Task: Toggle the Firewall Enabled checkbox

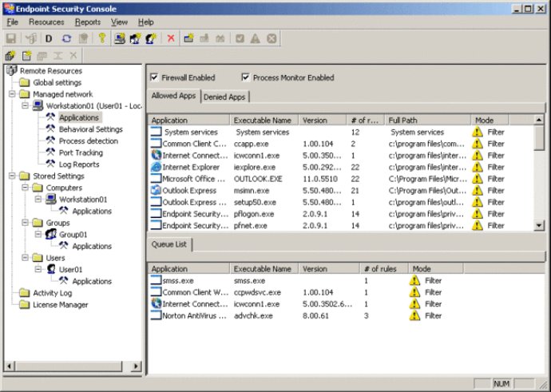Action: (154, 77)
